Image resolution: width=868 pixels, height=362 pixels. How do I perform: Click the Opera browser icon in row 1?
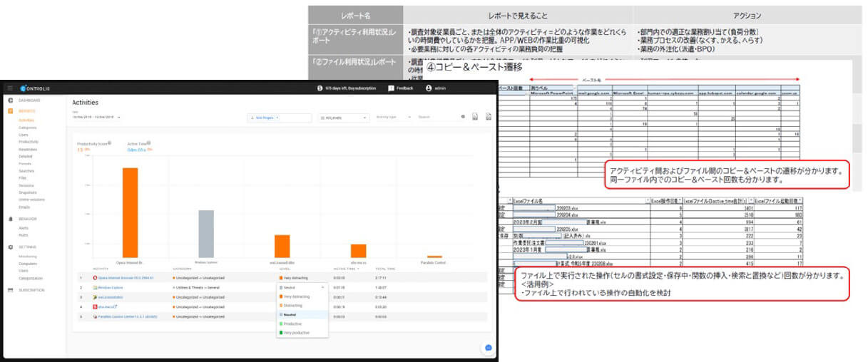(94, 277)
